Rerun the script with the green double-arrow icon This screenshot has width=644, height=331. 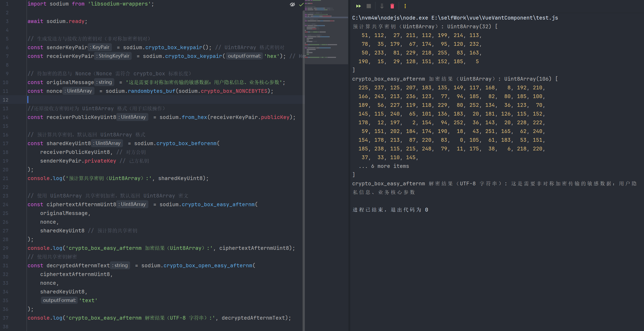coord(358,6)
